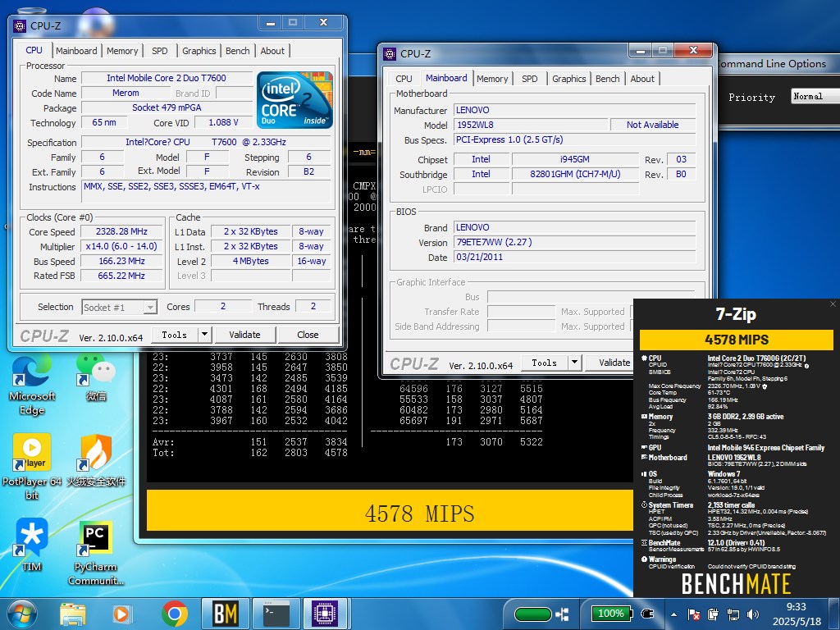This screenshot has width=840, height=630.
Task: Click the Warning icon in the BenchMate panel
Action: pos(644,559)
